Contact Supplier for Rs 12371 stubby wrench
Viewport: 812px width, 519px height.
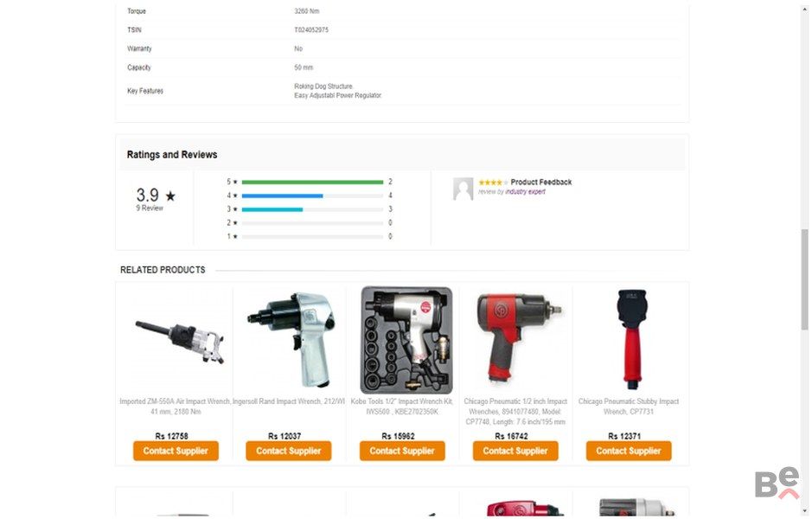tap(629, 451)
